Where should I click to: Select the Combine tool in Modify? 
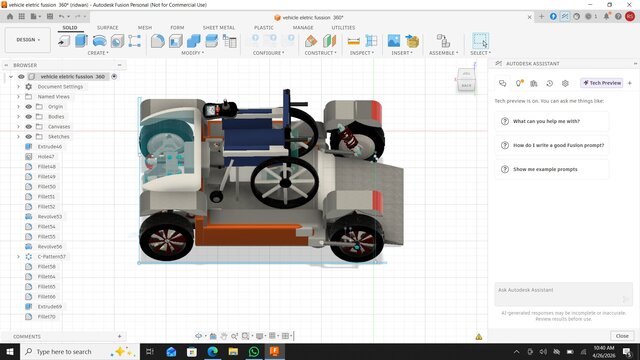(193, 41)
